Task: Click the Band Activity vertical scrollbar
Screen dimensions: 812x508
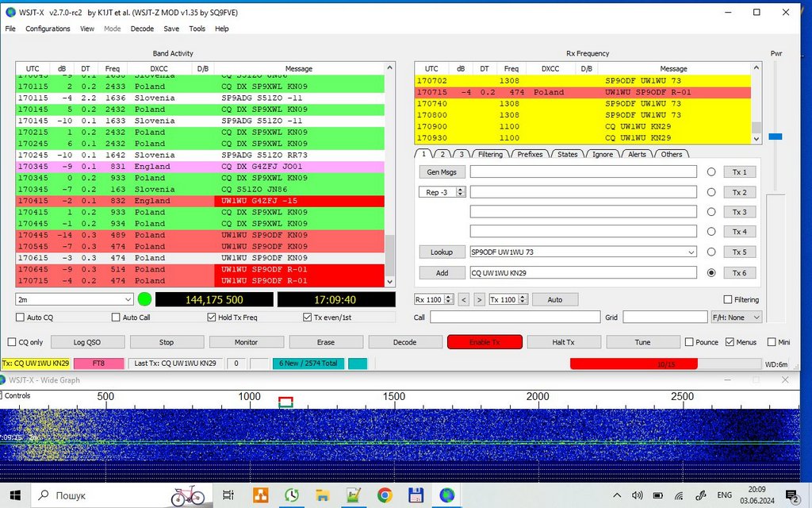Action: click(390, 175)
